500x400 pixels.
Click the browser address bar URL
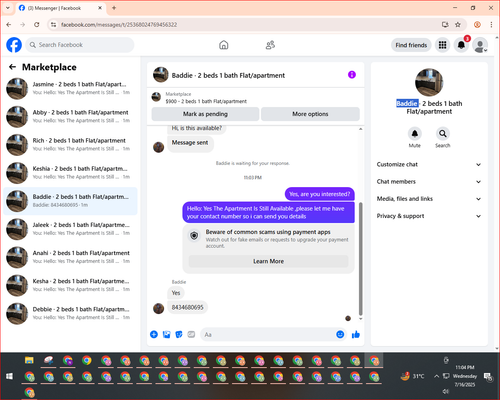(x=119, y=25)
